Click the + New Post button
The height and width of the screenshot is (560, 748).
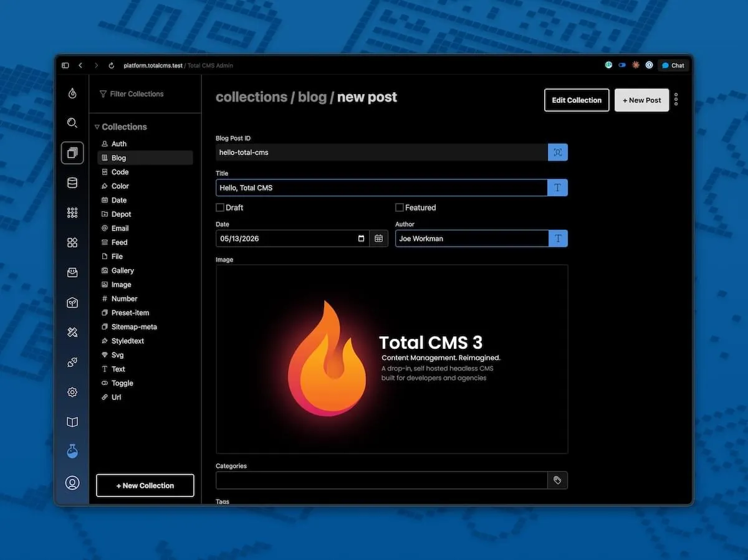pos(641,100)
